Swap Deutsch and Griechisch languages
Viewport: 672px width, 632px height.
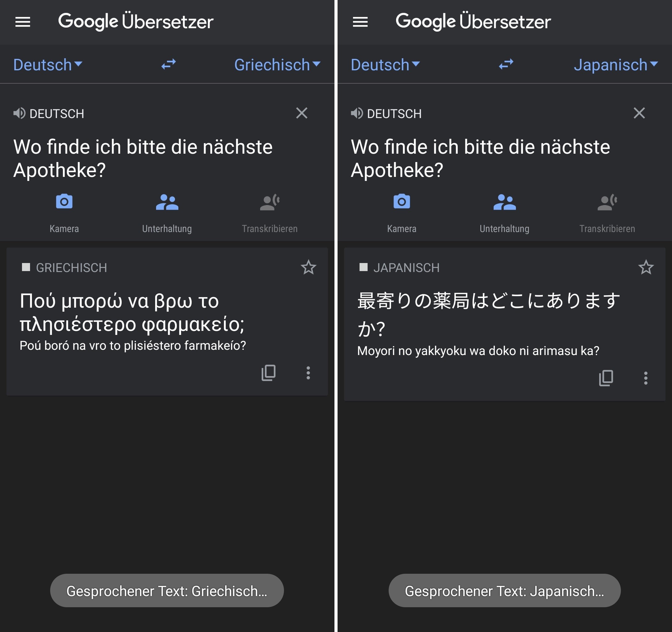(x=168, y=64)
